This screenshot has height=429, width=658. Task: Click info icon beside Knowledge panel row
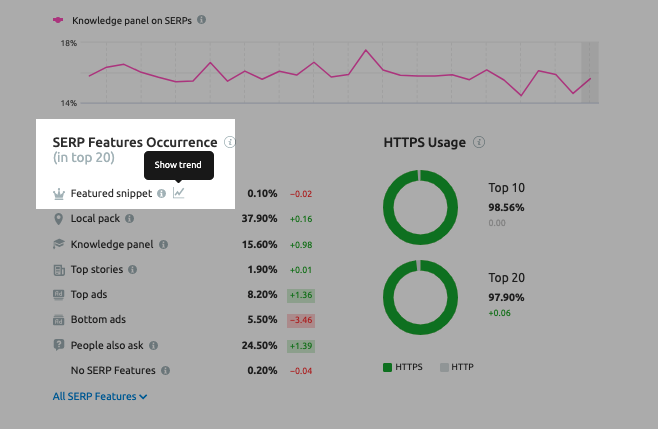(163, 244)
